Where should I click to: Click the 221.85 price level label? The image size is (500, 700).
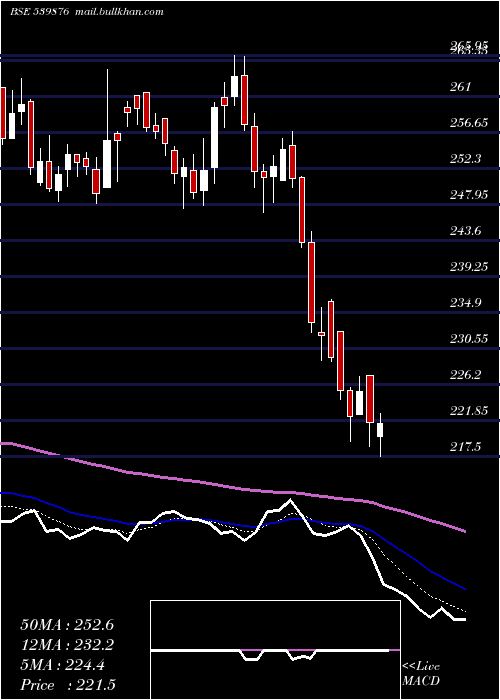pos(469,411)
